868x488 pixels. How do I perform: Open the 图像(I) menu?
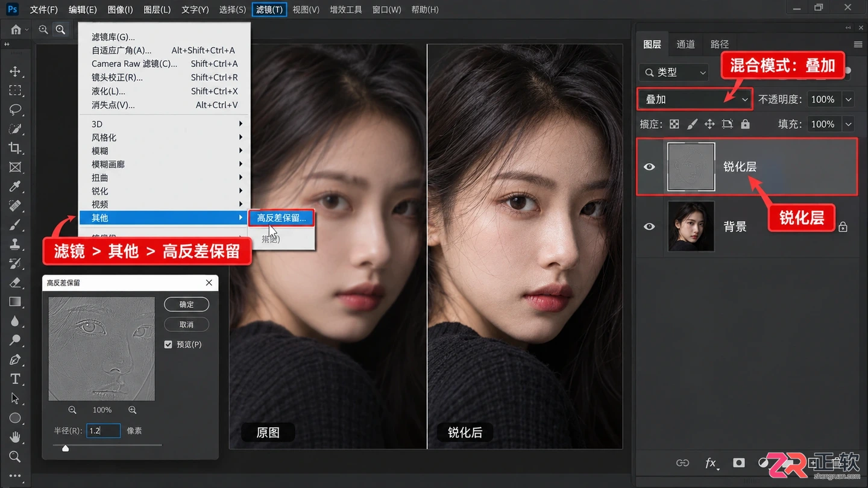pos(120,10)
